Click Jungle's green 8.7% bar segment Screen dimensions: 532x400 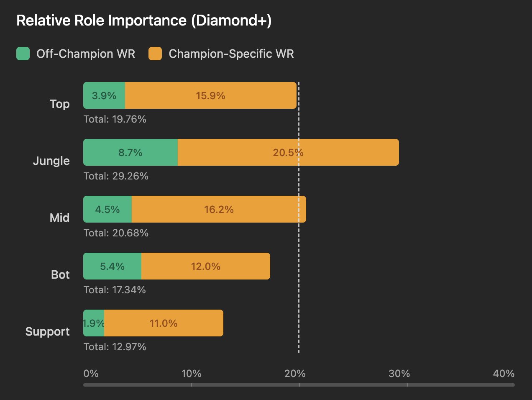(x=130, y=152)
